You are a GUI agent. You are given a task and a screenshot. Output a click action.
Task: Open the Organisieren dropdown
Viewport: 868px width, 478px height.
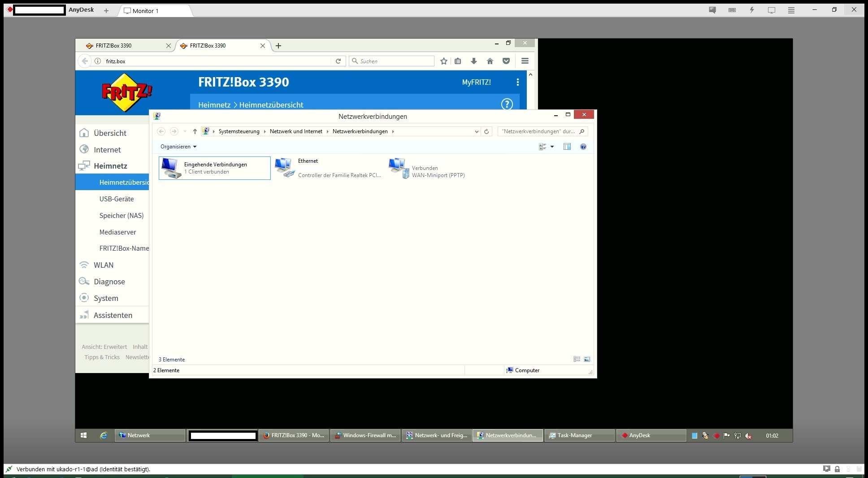178,147
